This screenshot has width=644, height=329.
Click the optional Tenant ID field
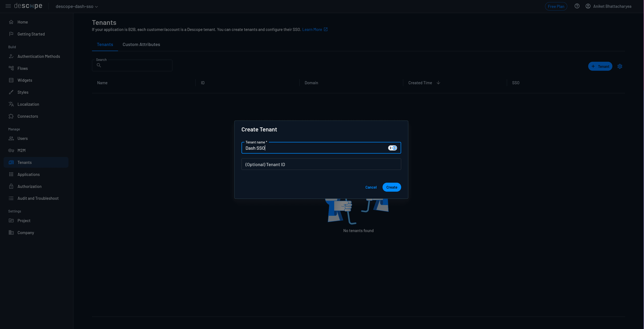pos(321,164)
